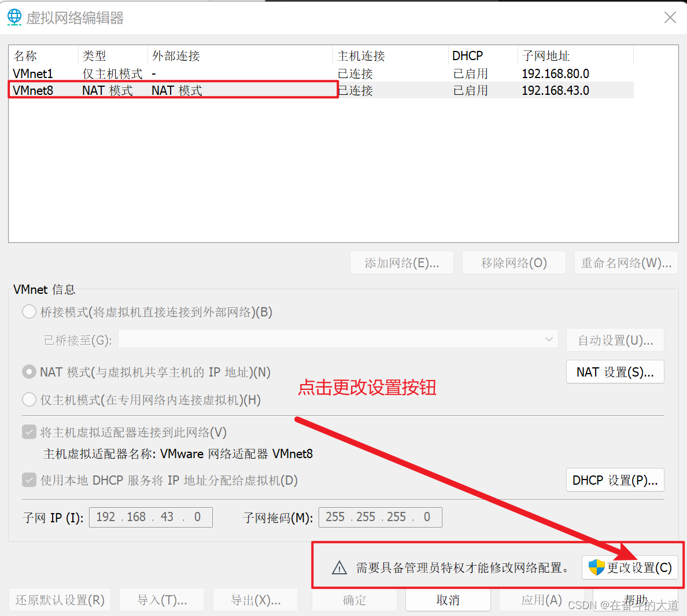Image resolution: width=687 pixels, height=616 pixels.
Task: Click the globe icon in the title bar
Action: pos(14,17)
